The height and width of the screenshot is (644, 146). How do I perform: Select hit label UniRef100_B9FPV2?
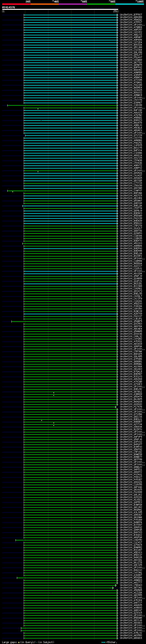tap(131, 67)
